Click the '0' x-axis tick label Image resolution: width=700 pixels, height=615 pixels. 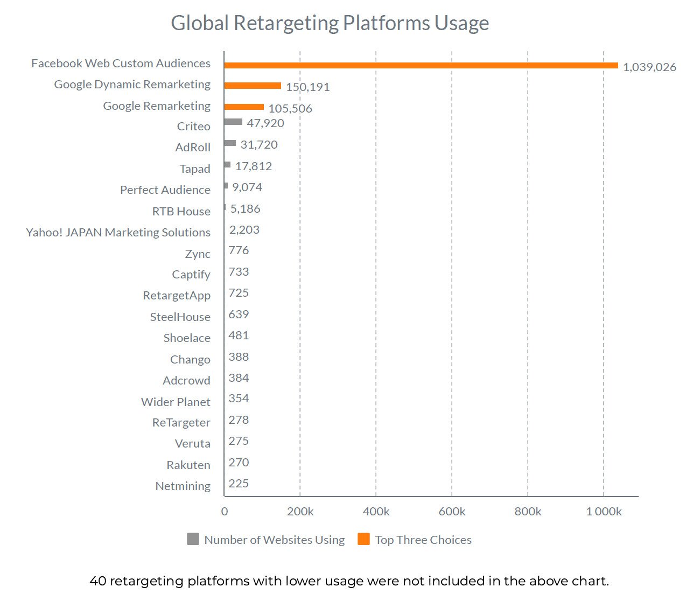[x=225, y=512]
